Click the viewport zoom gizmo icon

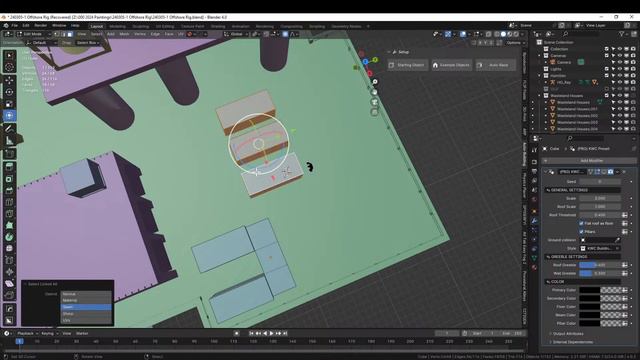[x=375, y=82]
